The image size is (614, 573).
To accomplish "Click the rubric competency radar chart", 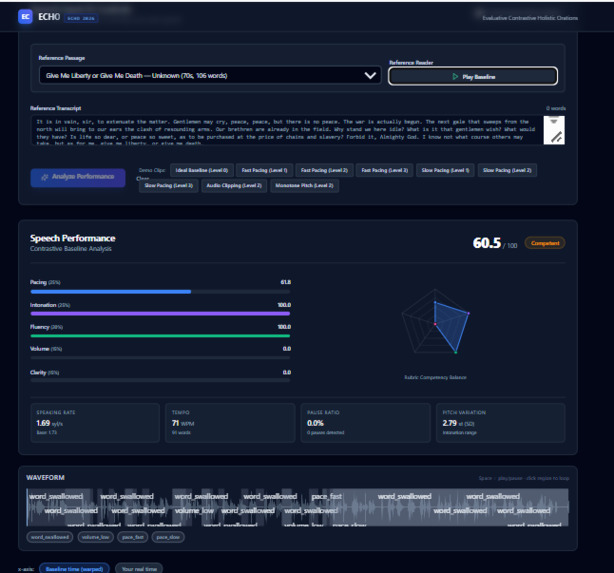I will point(435,323).
